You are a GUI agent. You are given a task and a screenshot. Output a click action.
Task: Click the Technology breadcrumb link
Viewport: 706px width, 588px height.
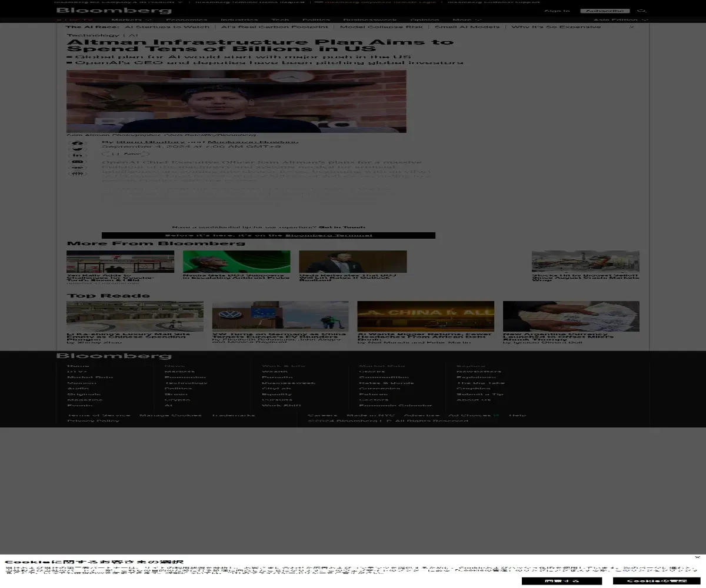(x=93, y=35)
